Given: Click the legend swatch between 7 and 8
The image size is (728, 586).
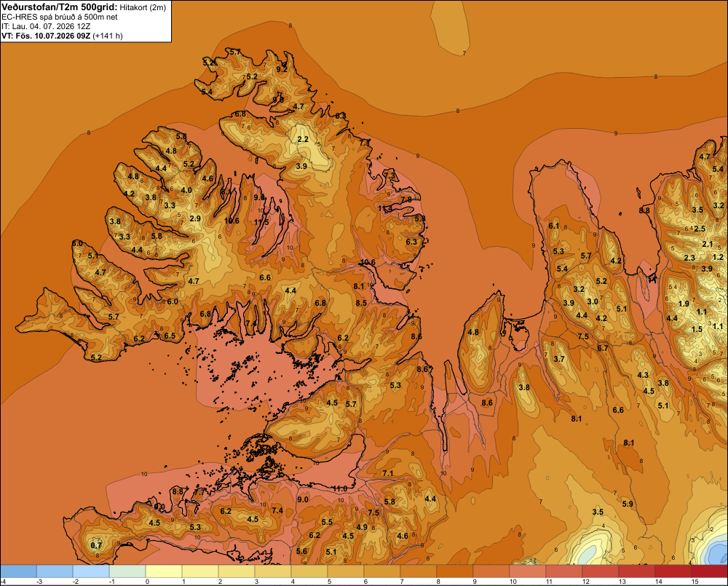Looking at the screenshot, I should [x=419, y=571].
